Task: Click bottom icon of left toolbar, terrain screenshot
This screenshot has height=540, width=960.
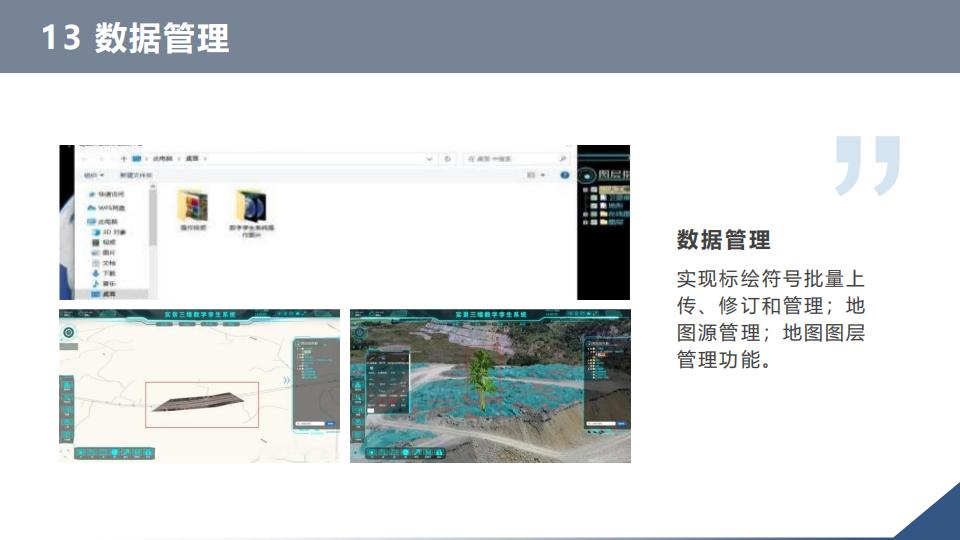Action: click(358, 435)
